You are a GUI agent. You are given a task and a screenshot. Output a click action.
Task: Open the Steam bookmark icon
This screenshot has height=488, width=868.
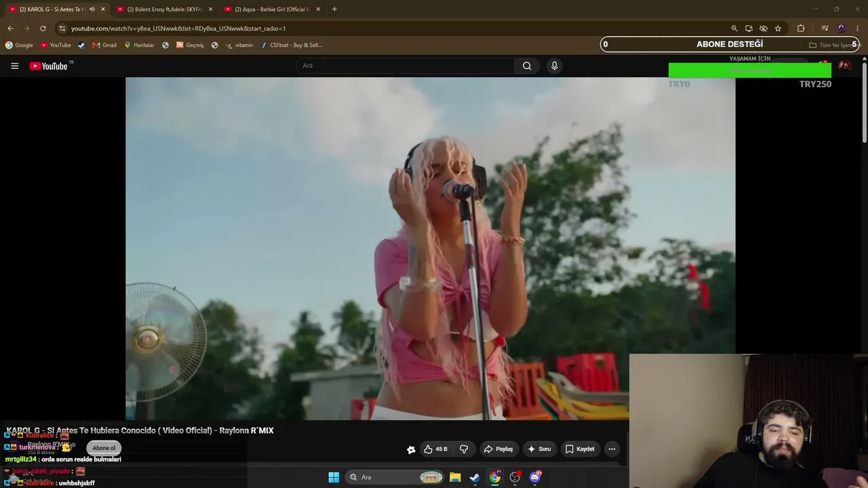(x=81, y=45)
